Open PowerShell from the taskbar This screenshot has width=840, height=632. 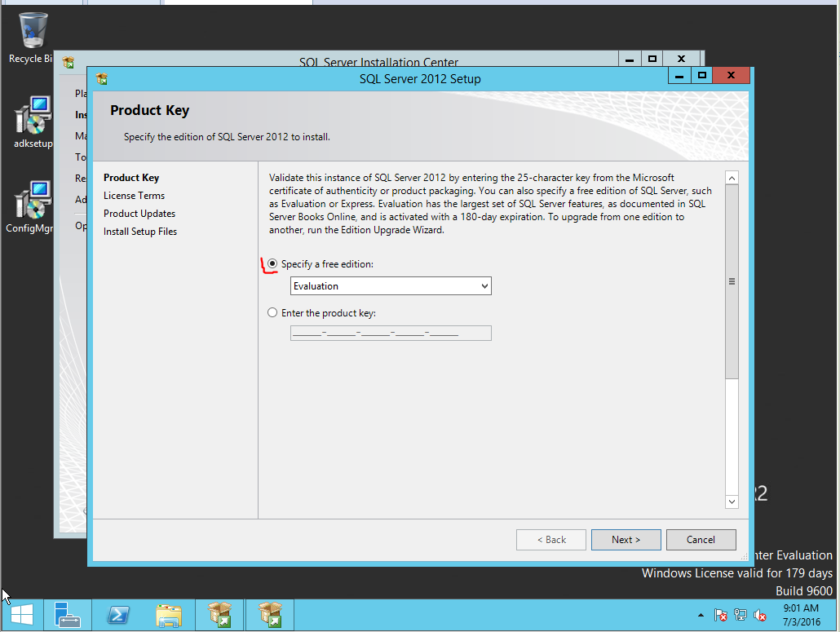118,615
